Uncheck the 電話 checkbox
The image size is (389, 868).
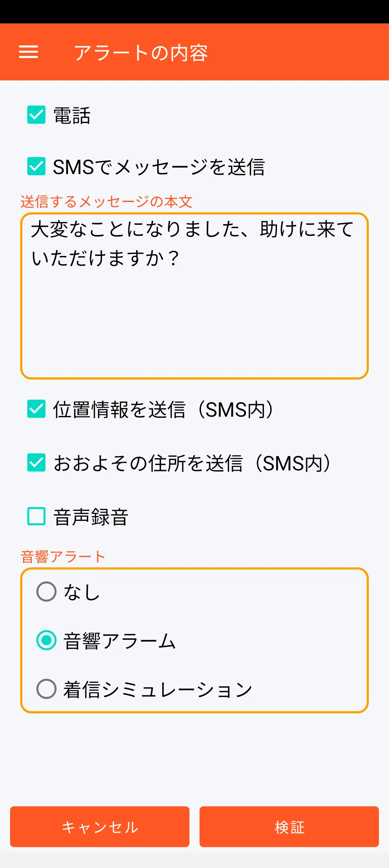[36, 115]
